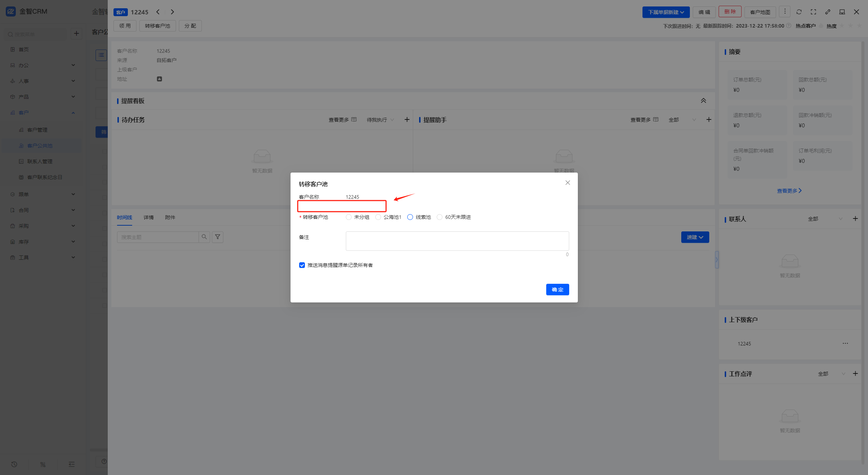The image size is (868, 475).
Task: Expand the 速建 dropdown button
Action: [x=695, y=237]
